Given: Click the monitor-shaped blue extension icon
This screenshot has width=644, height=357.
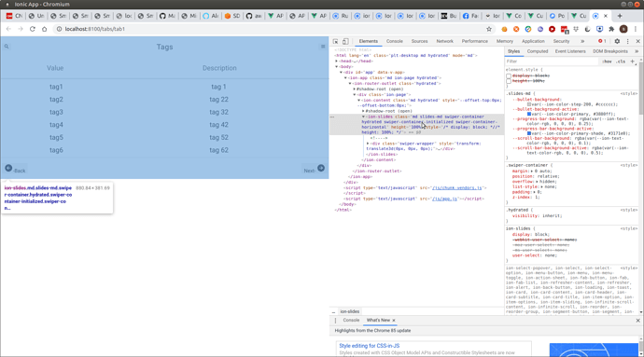Looking at the screenshot, I should coord(599,29).
